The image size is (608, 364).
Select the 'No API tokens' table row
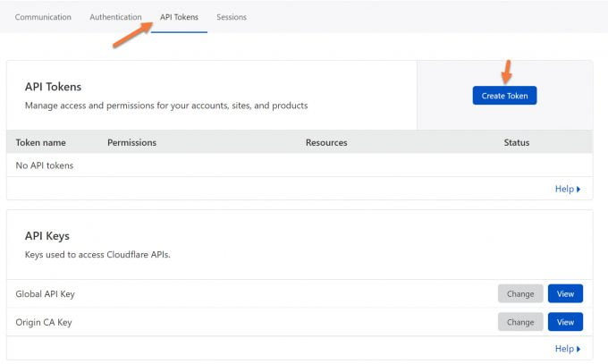coord(45,165)
